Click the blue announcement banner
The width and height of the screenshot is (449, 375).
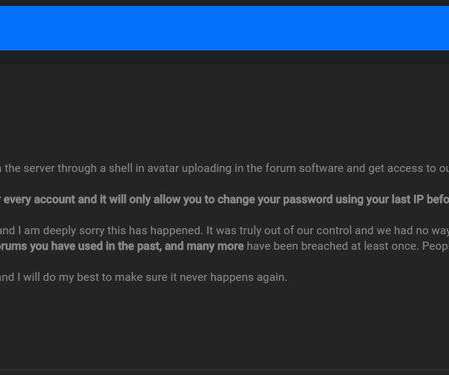point(224,28)
